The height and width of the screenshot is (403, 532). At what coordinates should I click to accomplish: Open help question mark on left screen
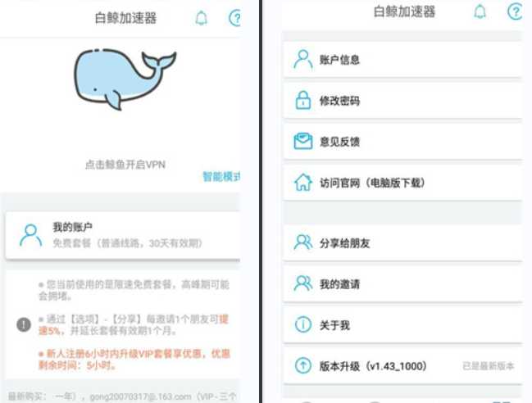pyautogui.click(x=234, y=18)
